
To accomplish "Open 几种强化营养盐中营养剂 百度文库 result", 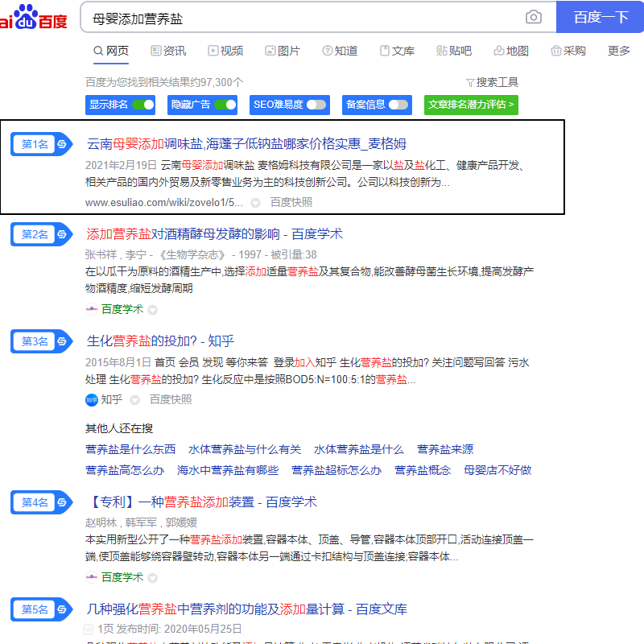I will click(247, 609).
